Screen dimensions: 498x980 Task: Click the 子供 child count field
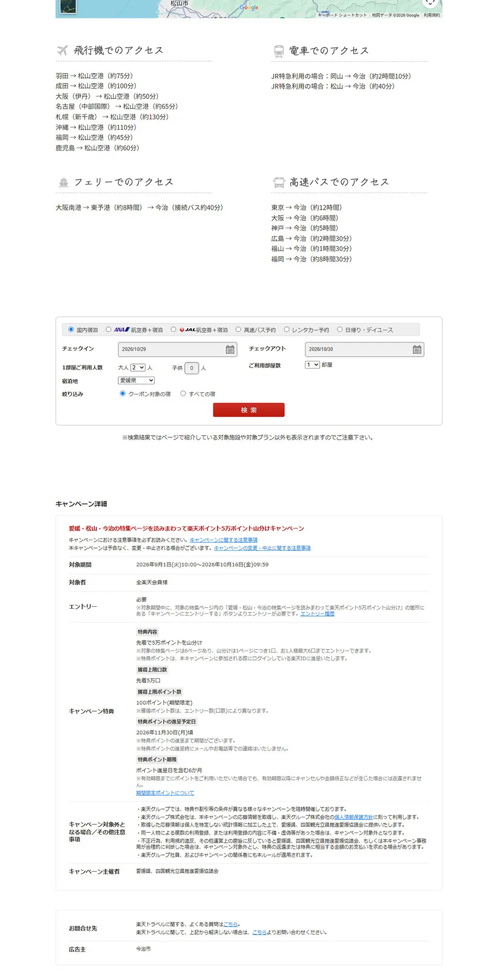tap(192, 368)
